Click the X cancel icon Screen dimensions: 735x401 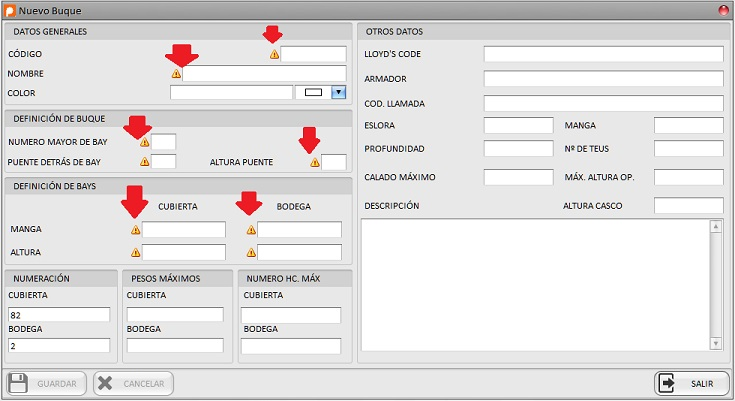click(105, 384)
